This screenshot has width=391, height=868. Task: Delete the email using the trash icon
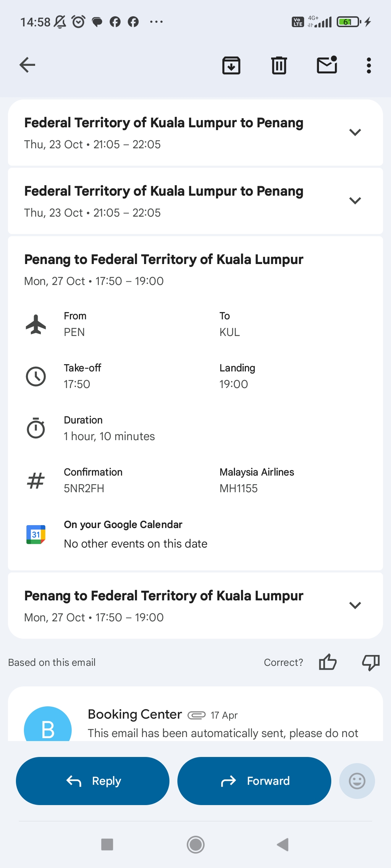point(279,65)
